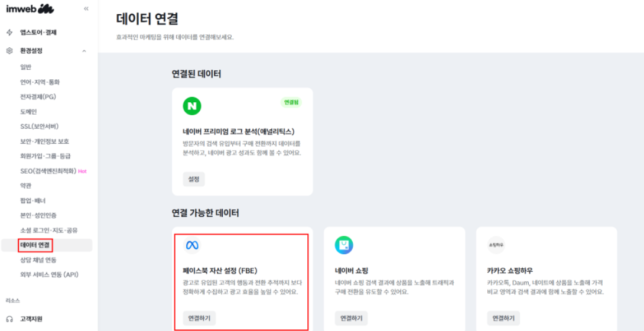
Task: Open 고객지원 menu
Action: pos(31,319)
